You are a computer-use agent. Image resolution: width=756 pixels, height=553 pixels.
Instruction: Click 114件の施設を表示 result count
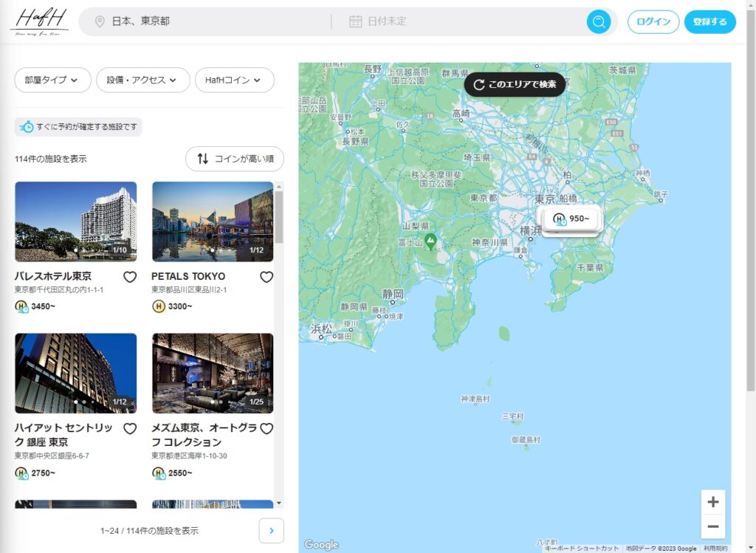[51, 159]
